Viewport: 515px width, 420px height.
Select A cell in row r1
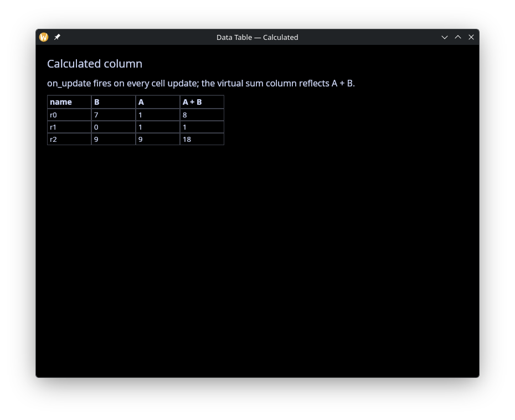pyautogui.click(x=158, y=127)
